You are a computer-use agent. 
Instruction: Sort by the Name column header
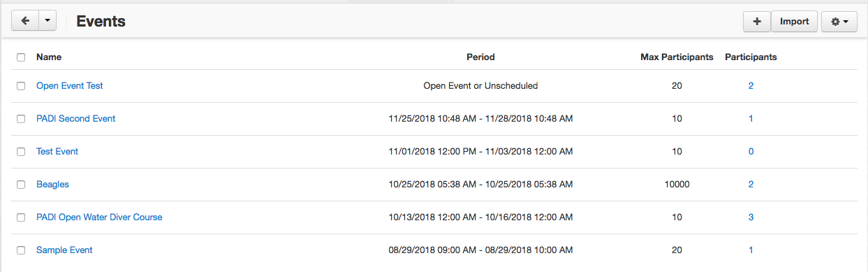(49, 57)
